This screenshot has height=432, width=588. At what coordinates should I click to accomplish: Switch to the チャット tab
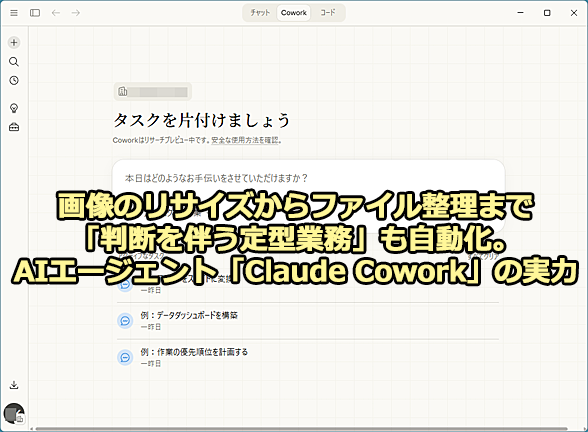click(x=260, y=13)
